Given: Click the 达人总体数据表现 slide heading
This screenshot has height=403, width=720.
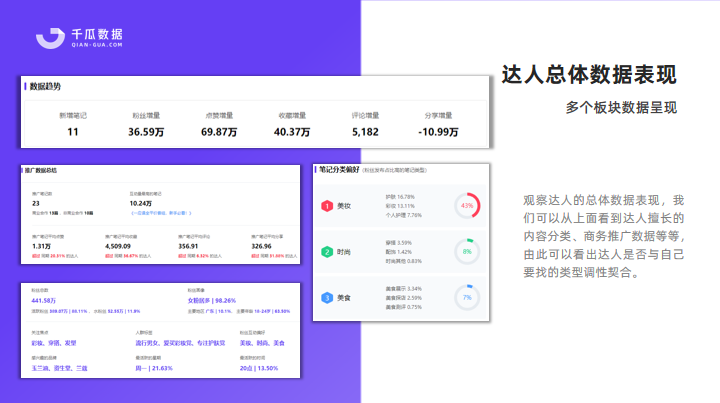Looking at the screenshot, I should click(589, 76).
